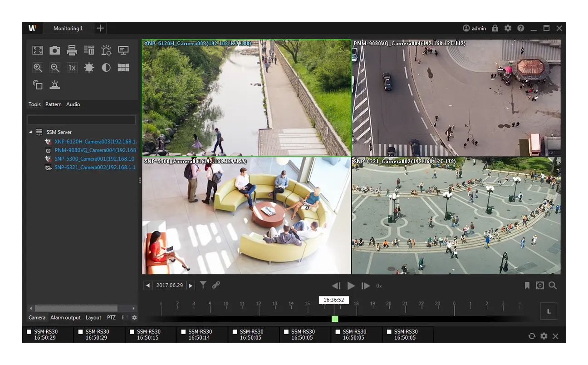
Task: Select PNM-9080VQ_Camera004 in the tree
Action: 95,150
